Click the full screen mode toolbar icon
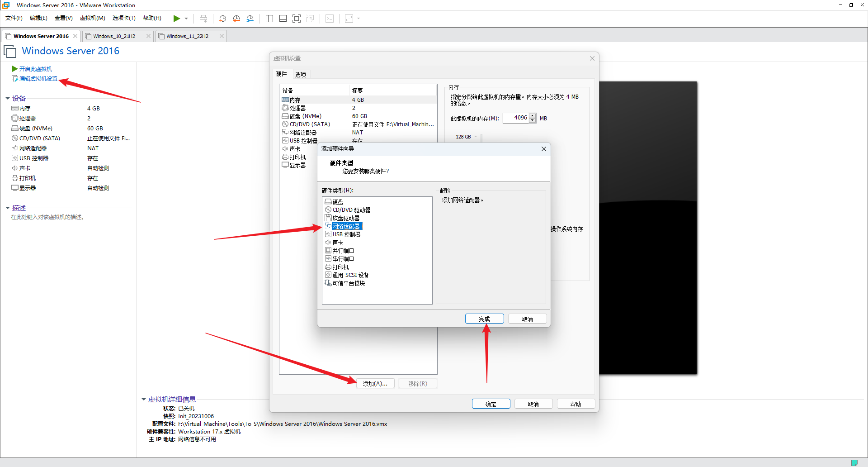The image size is (868, 467). [297, 19]
